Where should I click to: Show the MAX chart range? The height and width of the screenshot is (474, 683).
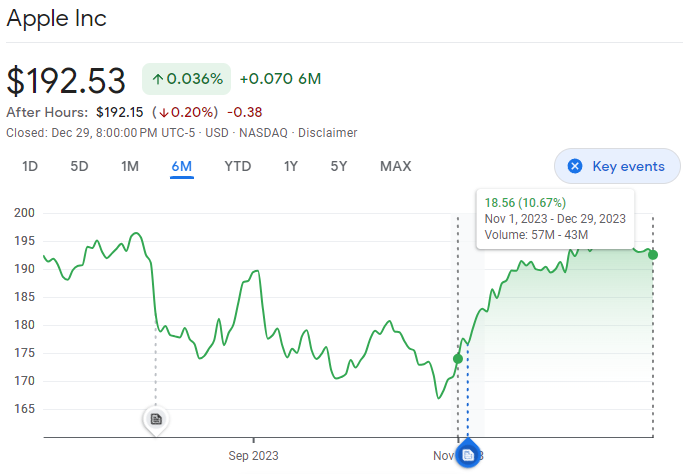pyautogui.click(x=396, y=166)
